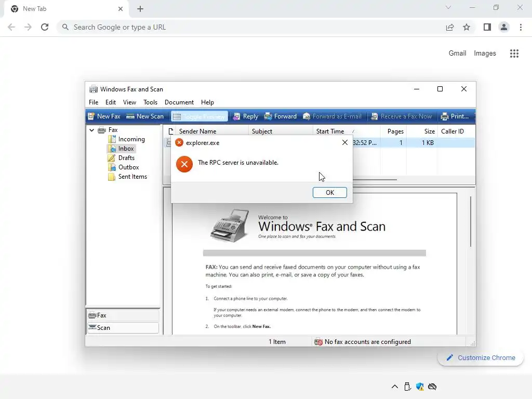The height and width of the screenshot is (399, 532).
Task: Click the share page icon in Chrome
Action: pyautogui.click(x=450, y=27)
